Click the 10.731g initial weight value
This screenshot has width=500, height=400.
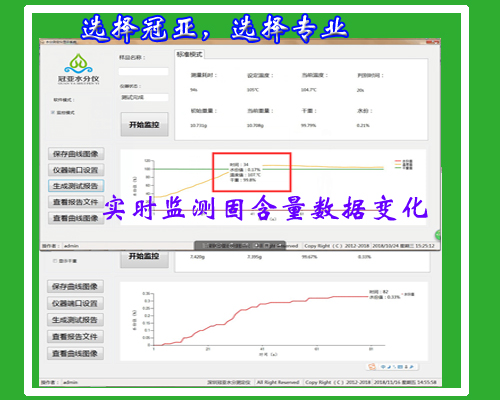(x=198, y=126)
